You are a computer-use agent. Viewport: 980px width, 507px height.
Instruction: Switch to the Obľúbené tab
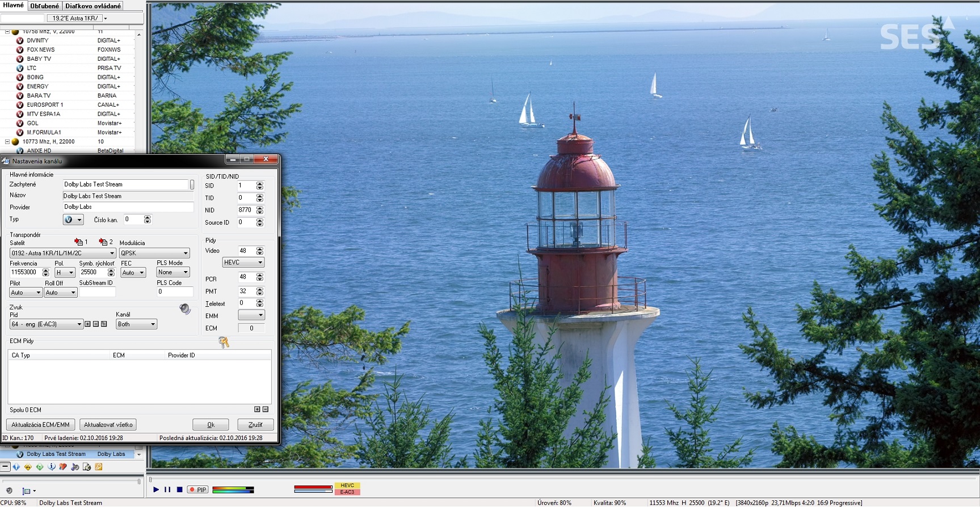44,6
